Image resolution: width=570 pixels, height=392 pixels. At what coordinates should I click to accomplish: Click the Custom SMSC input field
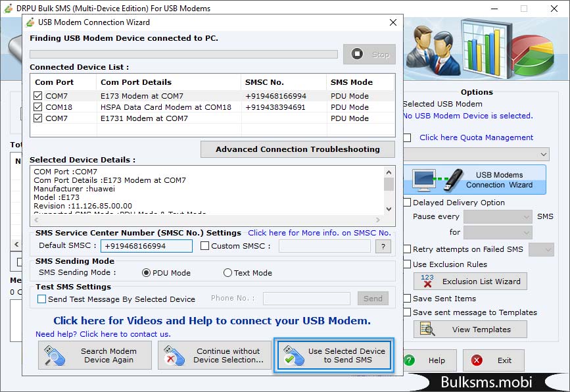324,246
